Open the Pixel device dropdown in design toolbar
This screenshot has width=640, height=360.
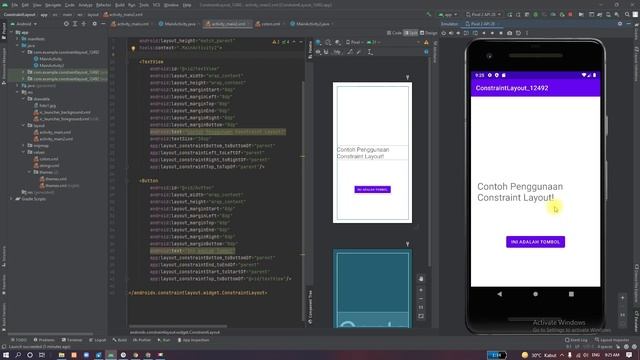click(x=355, y=42)
